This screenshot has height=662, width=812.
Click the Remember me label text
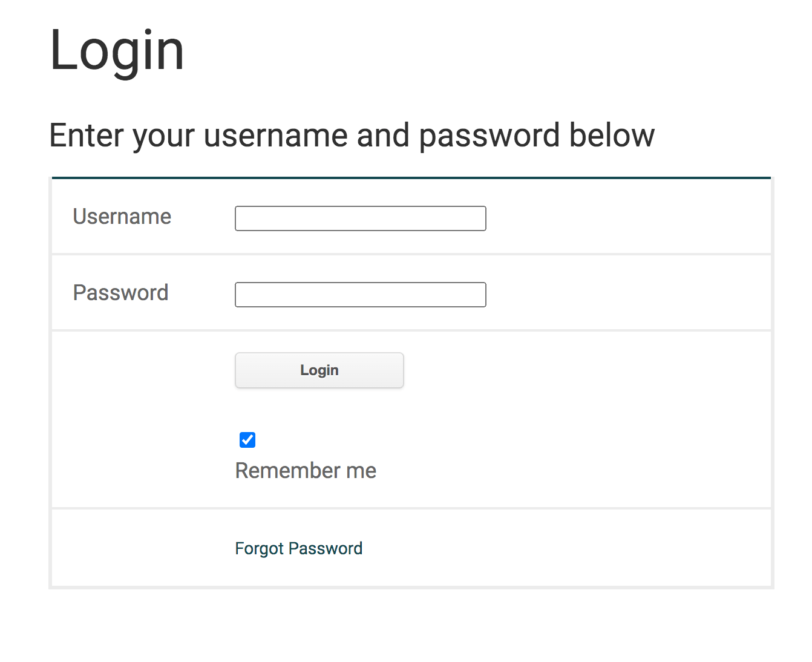tap(306, 471)
